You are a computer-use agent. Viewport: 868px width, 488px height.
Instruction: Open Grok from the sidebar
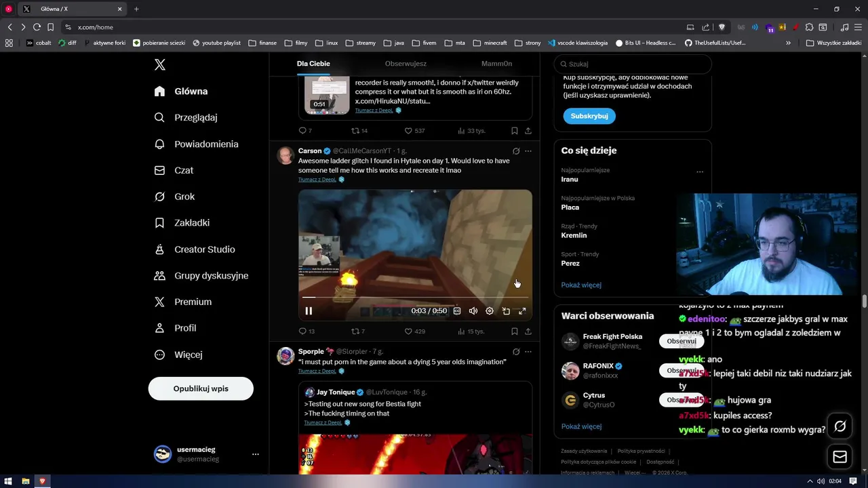pos(174,197)
